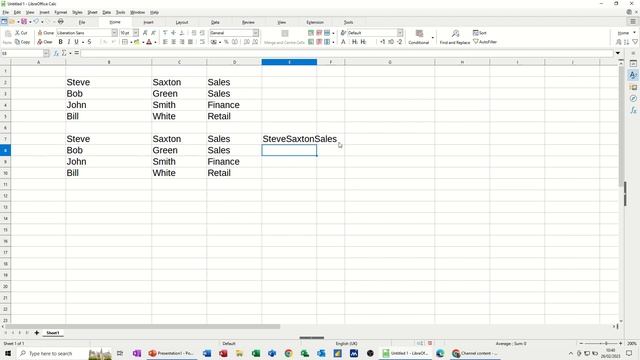The height and width of the screenshot is (360, 640).
Task: Add a new sheet with plus icon
Action: [x=36, y=333]
